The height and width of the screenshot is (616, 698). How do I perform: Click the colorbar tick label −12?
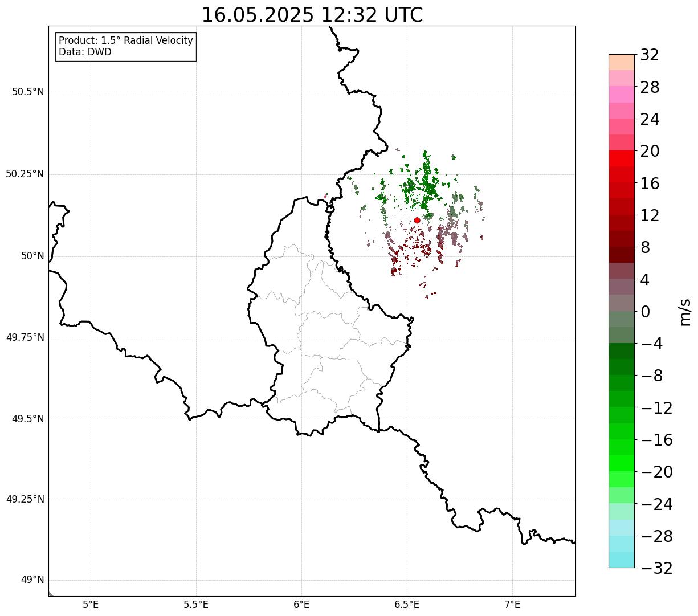656,408
